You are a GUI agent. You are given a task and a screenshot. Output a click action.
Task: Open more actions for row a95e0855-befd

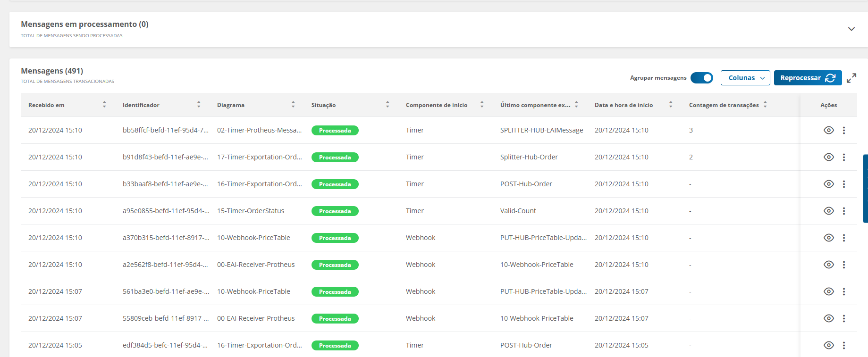(x=844, y=211)
